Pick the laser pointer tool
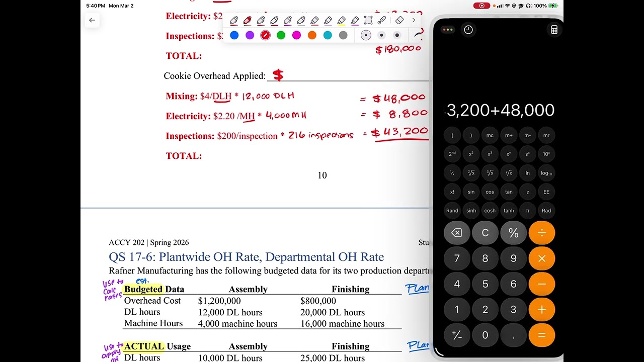This screenshot has width=644, height=362. pyautogui.click(x=382, y=21)
